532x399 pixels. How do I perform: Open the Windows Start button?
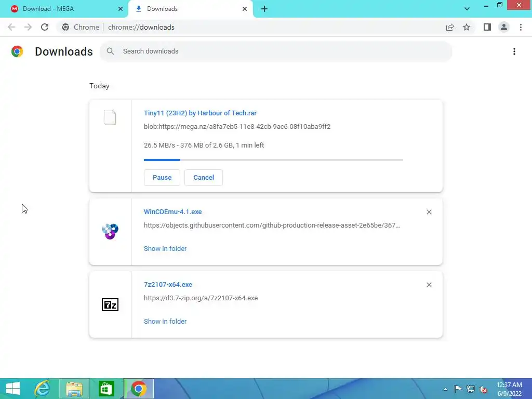tap(13, 389)
